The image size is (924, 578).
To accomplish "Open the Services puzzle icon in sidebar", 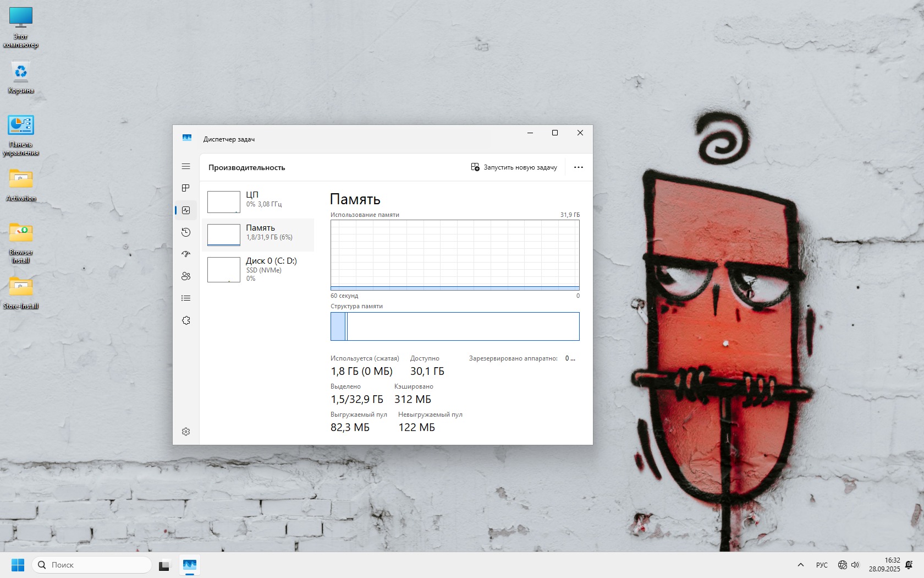I will click(186, 320).
